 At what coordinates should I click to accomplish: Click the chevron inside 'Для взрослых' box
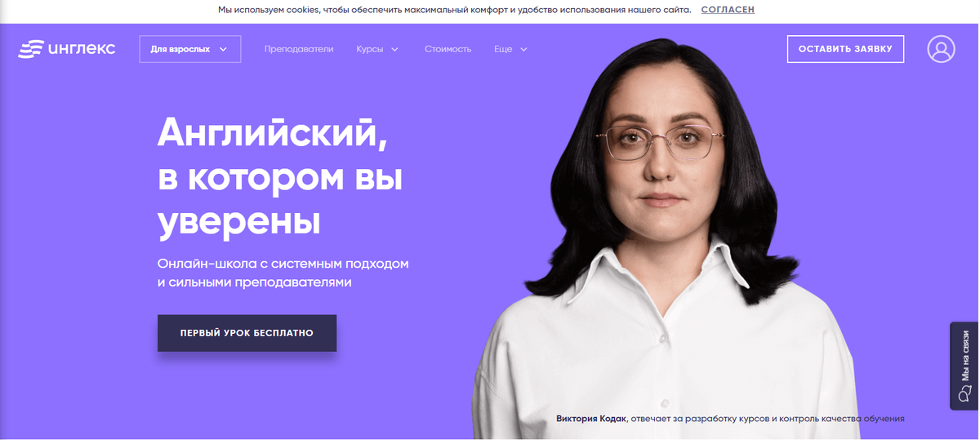[x=223, y=49]
